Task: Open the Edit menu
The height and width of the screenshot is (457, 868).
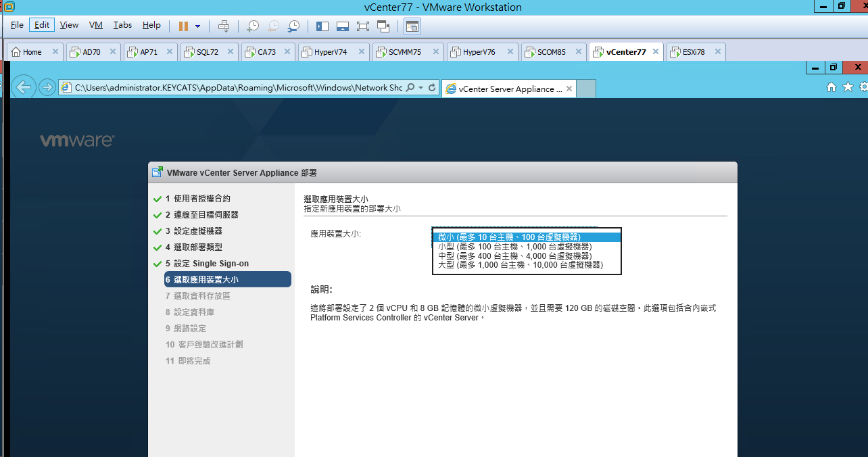Action: [x=42, y=25]
